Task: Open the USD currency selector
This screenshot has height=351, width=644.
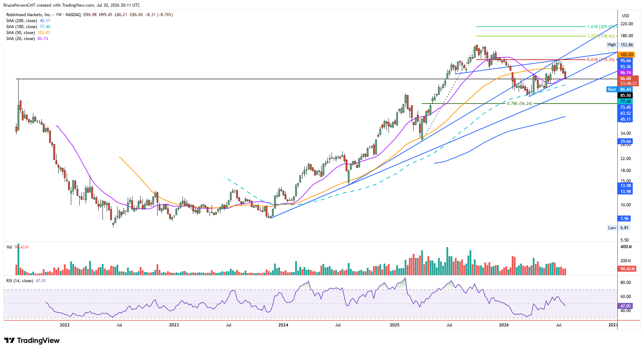Action: point(625,16)
